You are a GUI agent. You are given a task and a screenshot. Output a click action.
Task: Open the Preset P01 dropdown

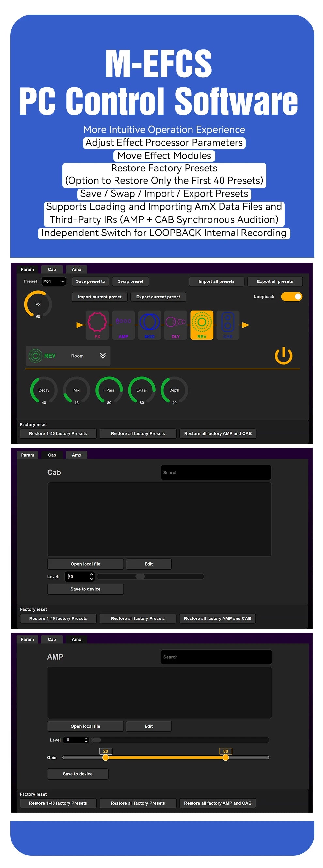tap(54, 281)
